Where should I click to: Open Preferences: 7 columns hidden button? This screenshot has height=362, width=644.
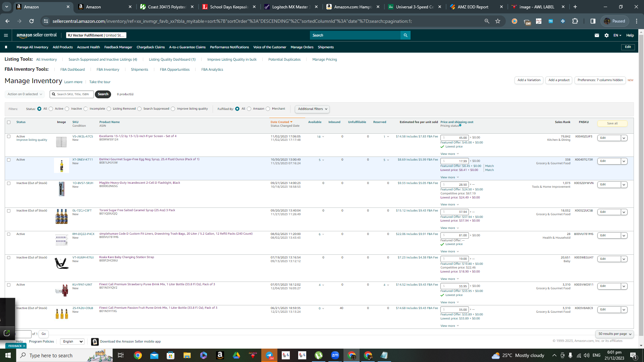click(600, 80)
